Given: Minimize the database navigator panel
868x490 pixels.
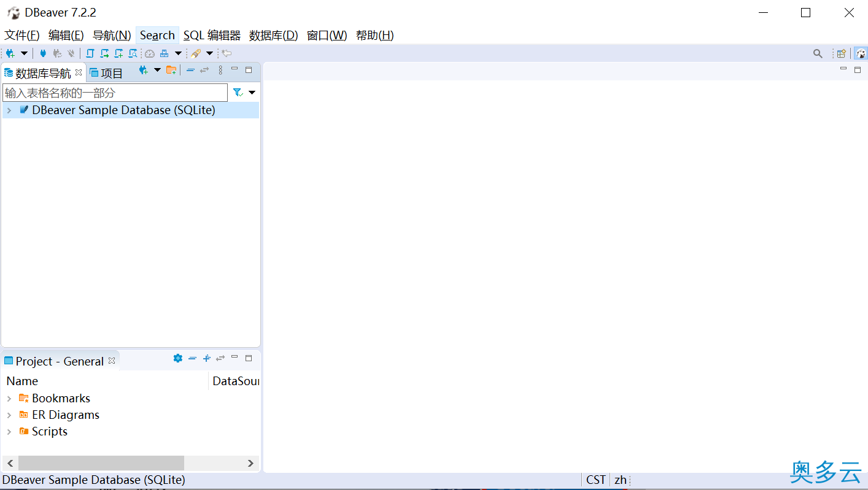Looking at the screenshot, I should [234, 69].
